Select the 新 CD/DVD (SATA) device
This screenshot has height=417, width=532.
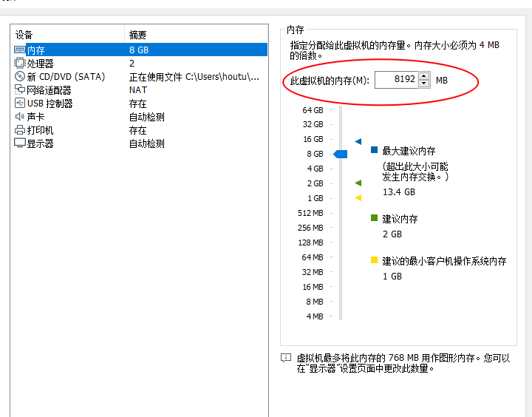coord(140,77)
